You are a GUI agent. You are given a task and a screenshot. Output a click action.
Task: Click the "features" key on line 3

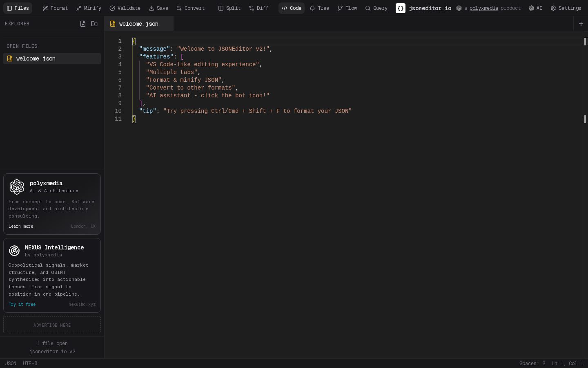pyautogui.click(x=156, y=57)
